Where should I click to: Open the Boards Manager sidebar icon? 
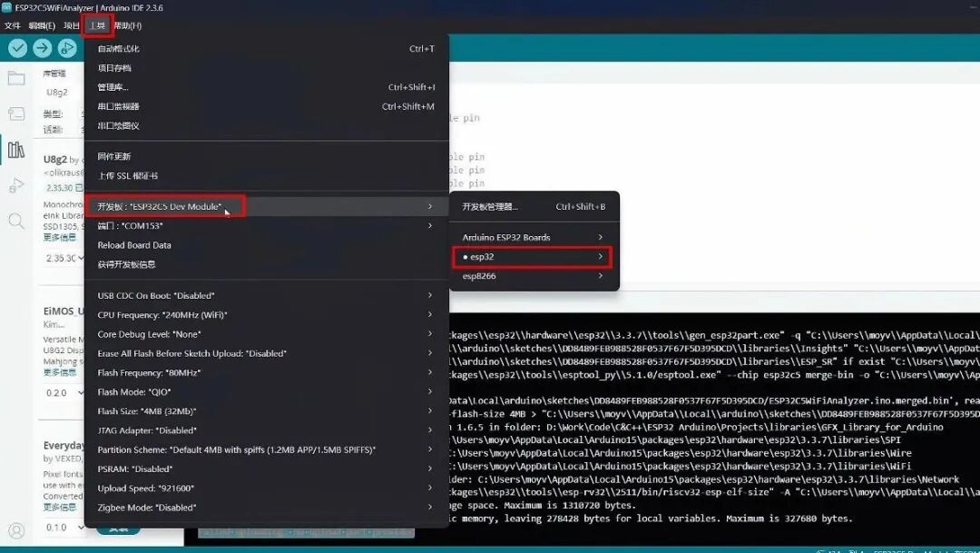click(16, 114)
